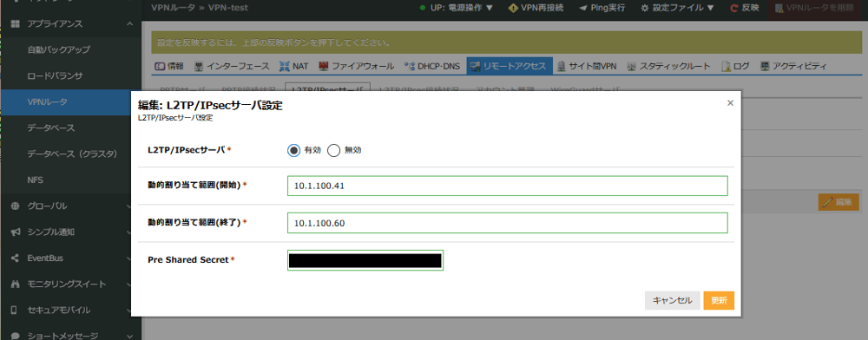Click the pencil icon on 編集 button
The height and width of the screenshot is (340, 868).
click(827, 202)
